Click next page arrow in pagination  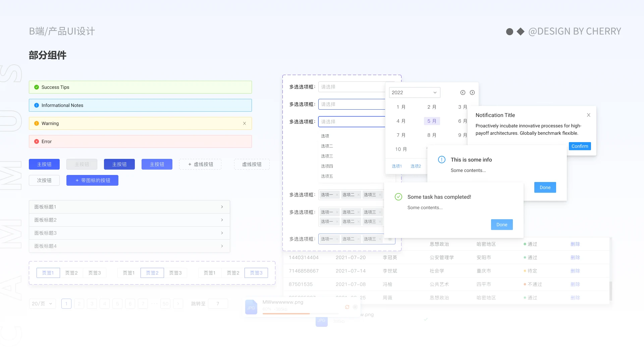click(x=178, y=304)
